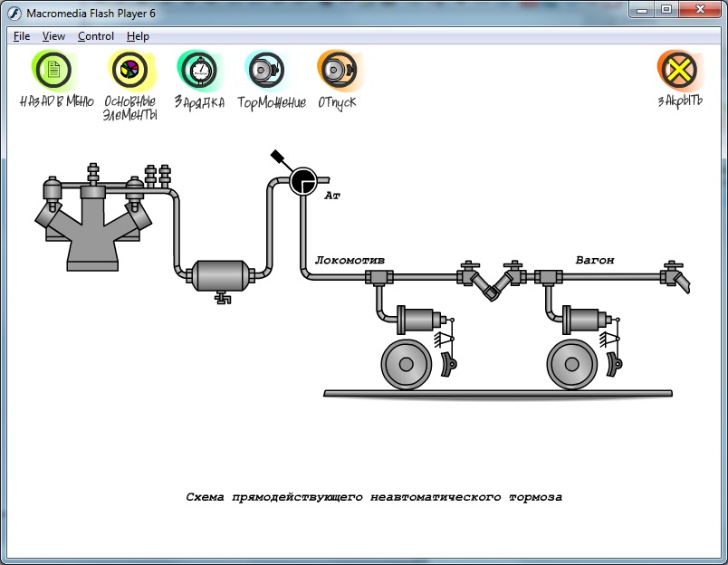Click the locomotive brake cylinder

pos(417,320)
